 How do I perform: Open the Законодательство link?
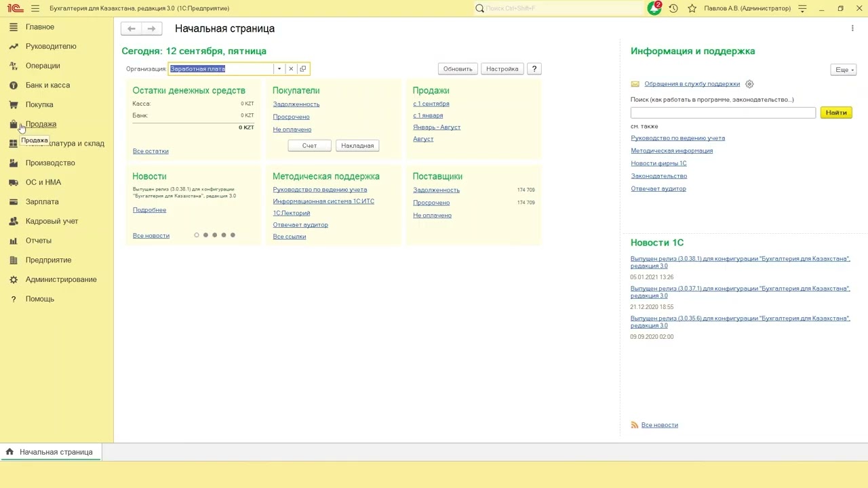659,176
